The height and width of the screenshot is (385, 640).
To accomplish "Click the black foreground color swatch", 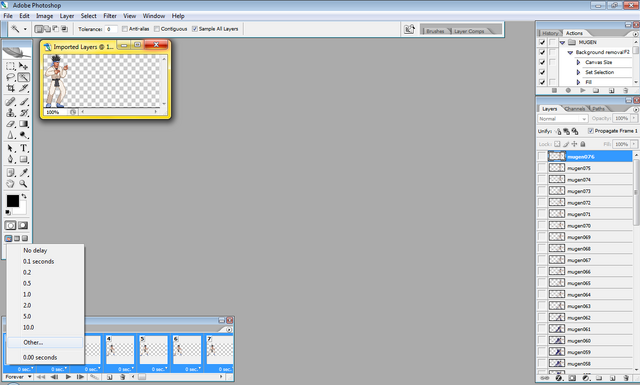I will click(x=12, y=201).
